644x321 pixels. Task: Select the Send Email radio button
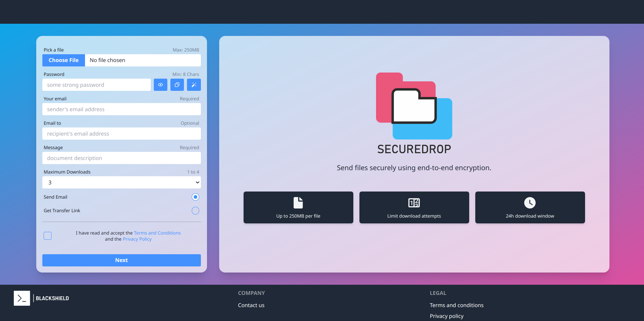tap(195, 197)
